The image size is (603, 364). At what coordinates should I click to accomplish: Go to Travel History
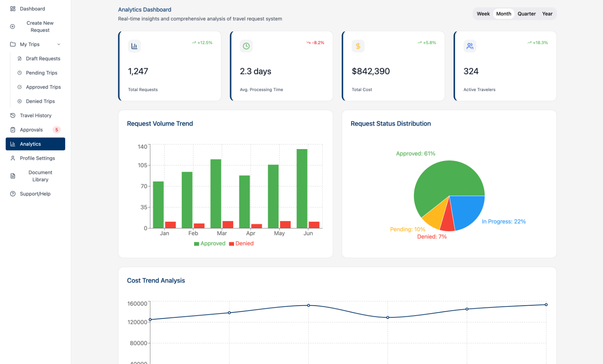(35, 116)
